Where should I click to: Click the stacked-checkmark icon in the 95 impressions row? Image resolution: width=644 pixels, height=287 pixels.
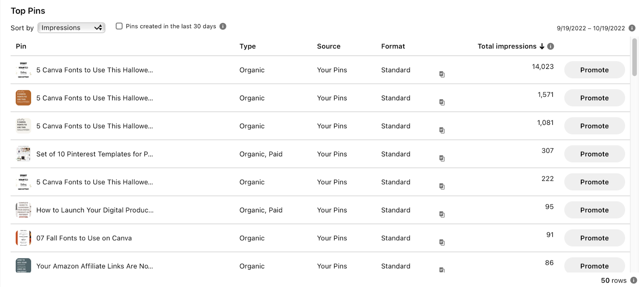point(442,214)
